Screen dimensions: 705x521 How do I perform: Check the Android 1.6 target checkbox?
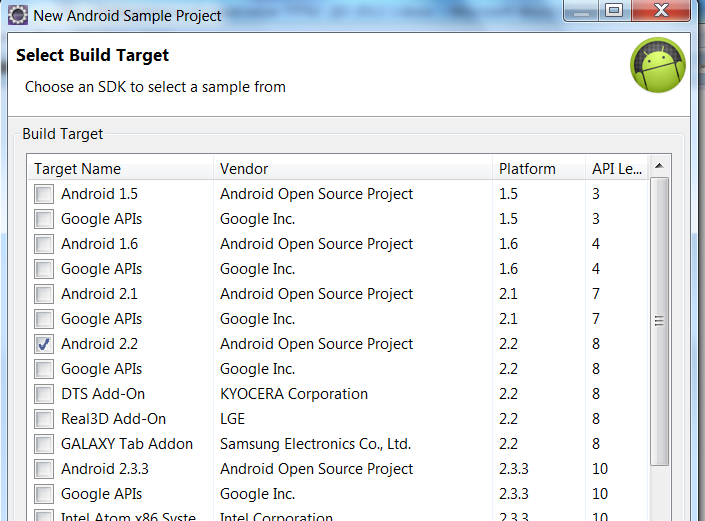pyautogui.click(x=44, y=244)
